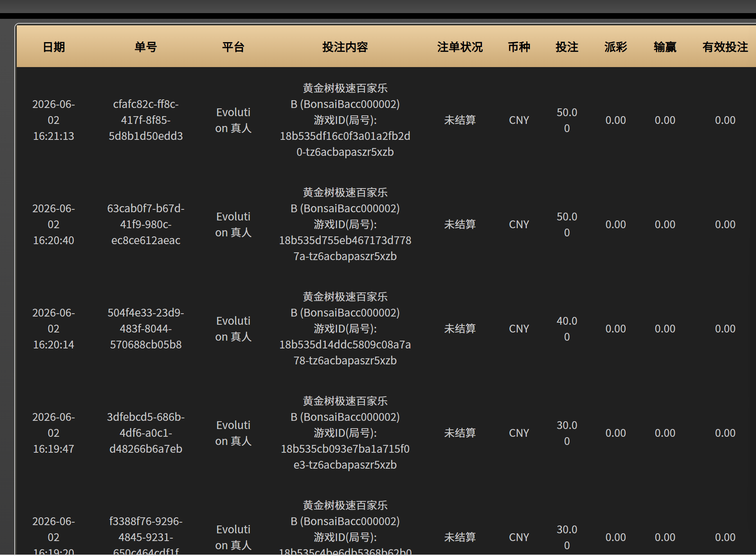Click the 派彩 column header
The width and height of the screenshot is (756, 557).
(x=616, y=47)
